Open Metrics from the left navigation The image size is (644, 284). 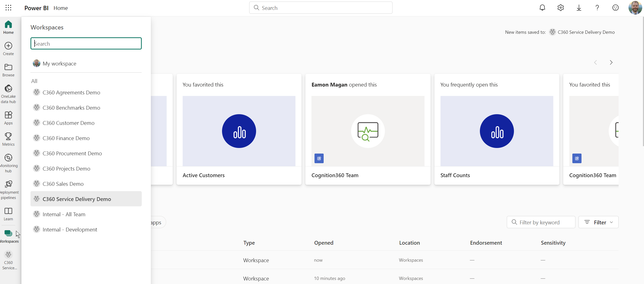(x=8, y=139)
